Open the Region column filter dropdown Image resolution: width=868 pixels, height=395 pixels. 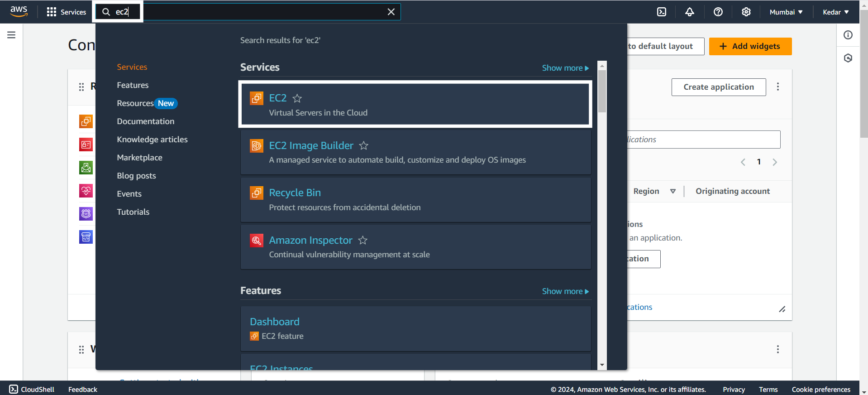coord(672,191)
